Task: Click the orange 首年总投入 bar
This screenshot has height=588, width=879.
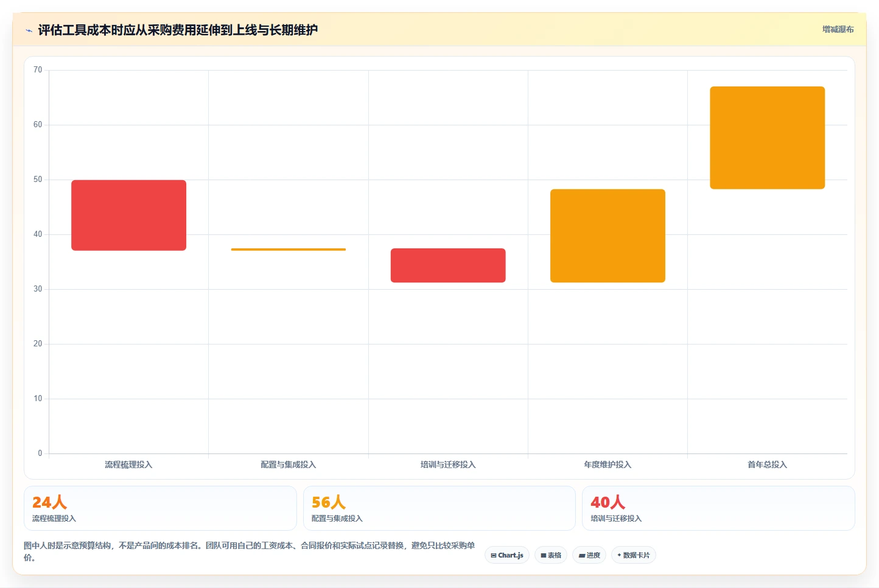Action: (767, 138)
